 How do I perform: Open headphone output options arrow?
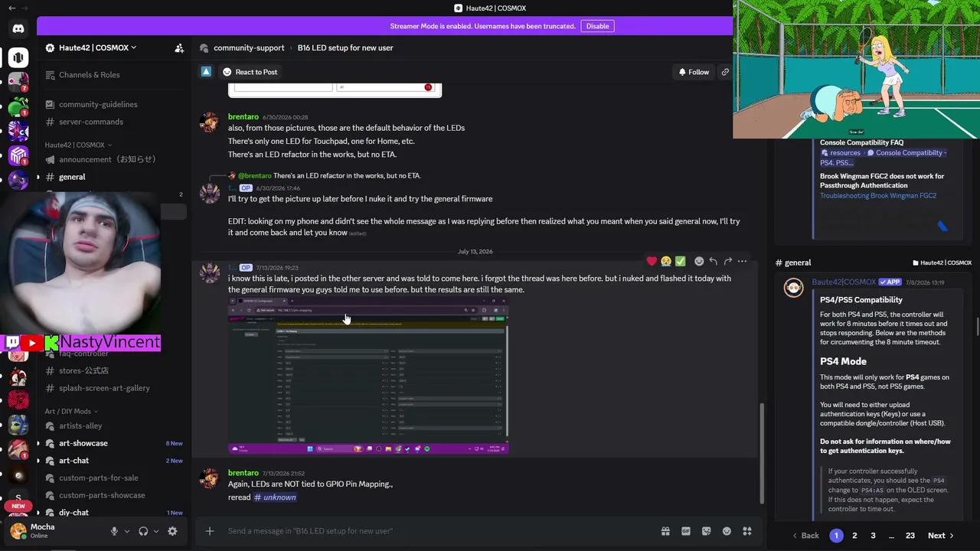155,531
